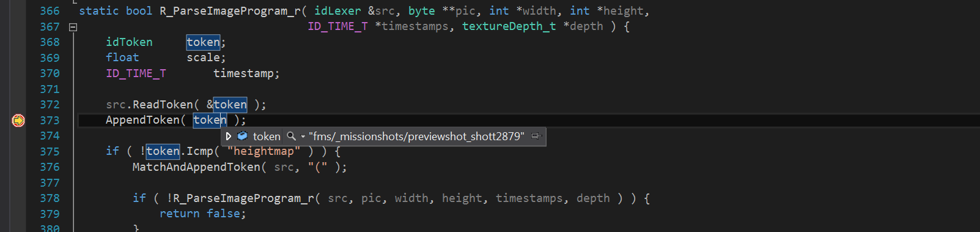Screen dimensions: 980x232
Task: Open the visualizer dropdown arrow in datatip
Action: tap(303, 137)
